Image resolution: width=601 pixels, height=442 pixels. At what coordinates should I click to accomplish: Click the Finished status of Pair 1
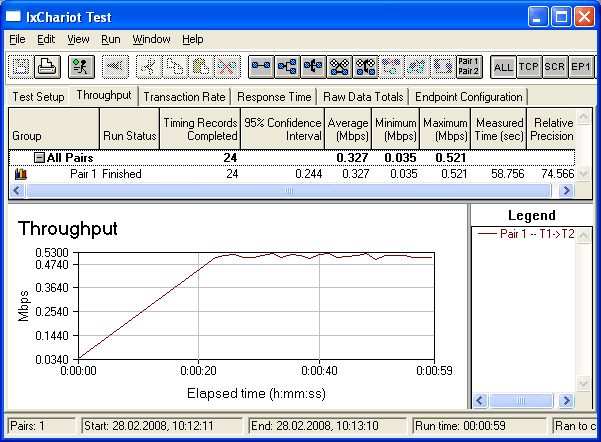coord(122,174)
